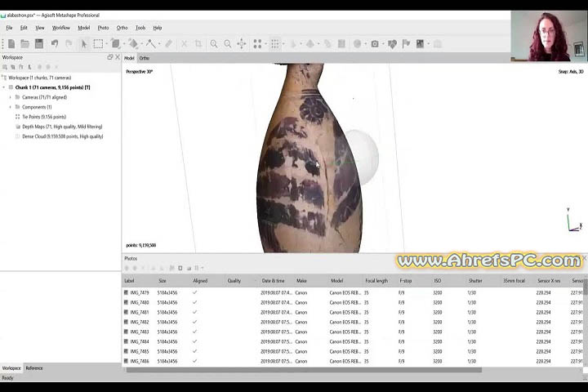Save project using the floppy disk icon

(39, 44)
